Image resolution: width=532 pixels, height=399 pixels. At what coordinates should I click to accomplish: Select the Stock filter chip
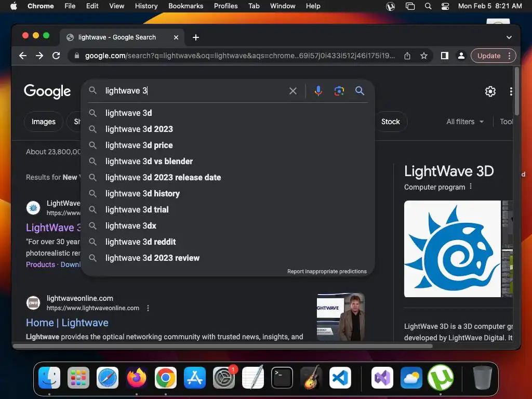[391, 122]
